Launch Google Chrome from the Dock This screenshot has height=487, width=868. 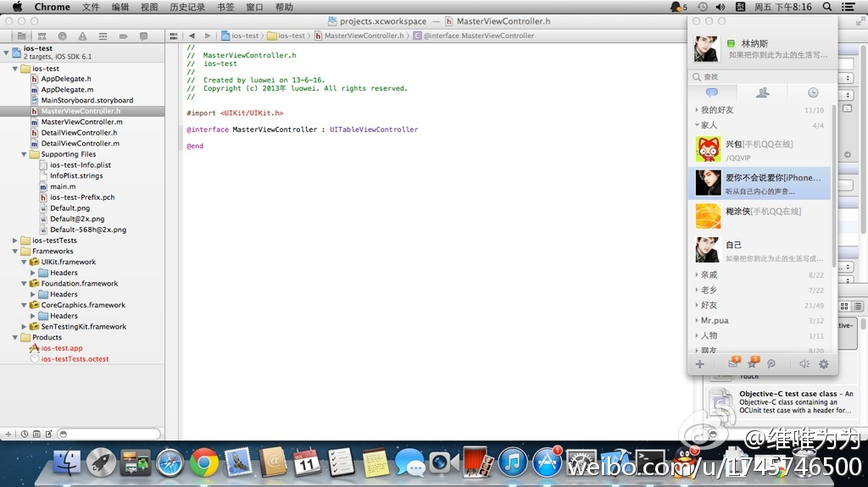(x=204, y=462)
